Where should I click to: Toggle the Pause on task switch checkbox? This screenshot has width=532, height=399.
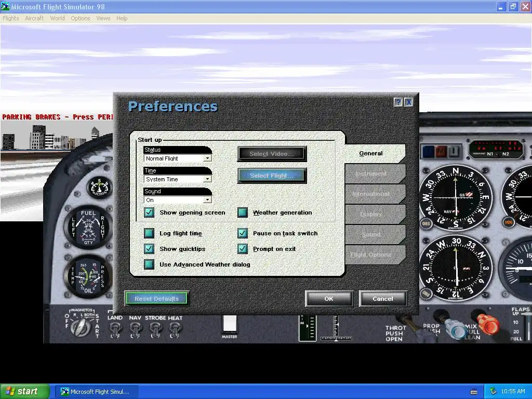(x=242, y=233)
